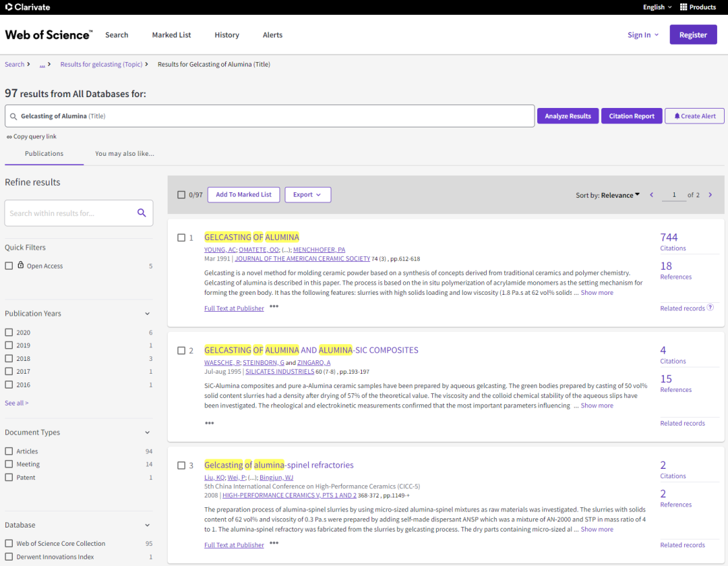The width and height of the screenshot is (728, 566).
Task: Click the help icon beside Related records
Action: (710, 307)
